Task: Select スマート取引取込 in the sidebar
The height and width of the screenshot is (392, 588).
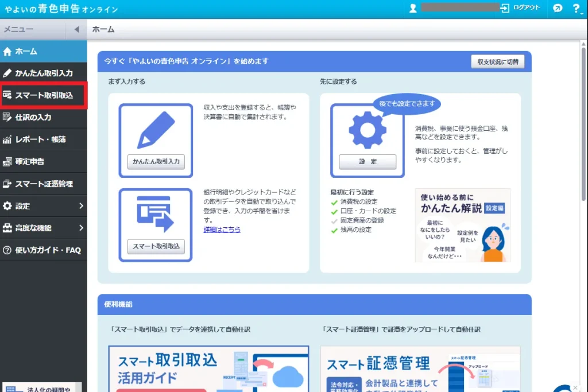Action: click(x=44, y=95)
